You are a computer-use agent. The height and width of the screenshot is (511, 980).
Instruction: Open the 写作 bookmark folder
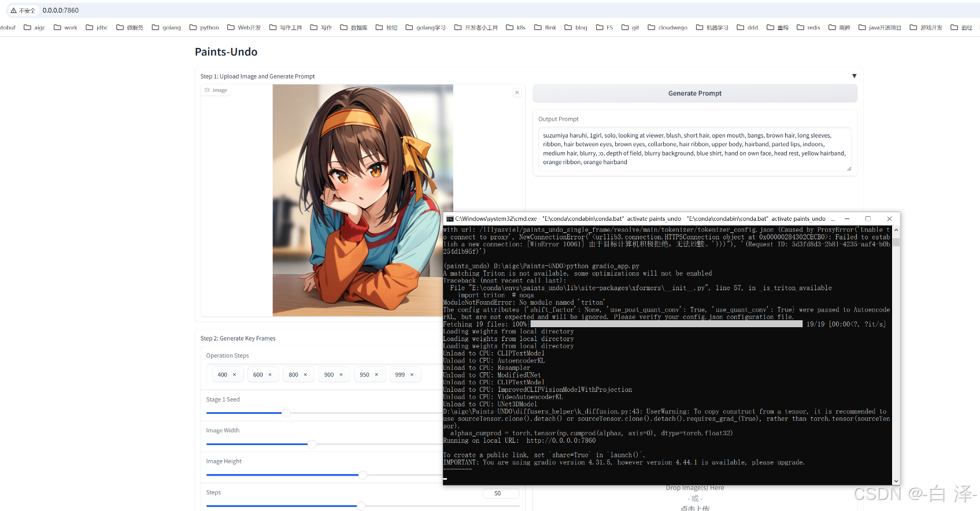321,27
